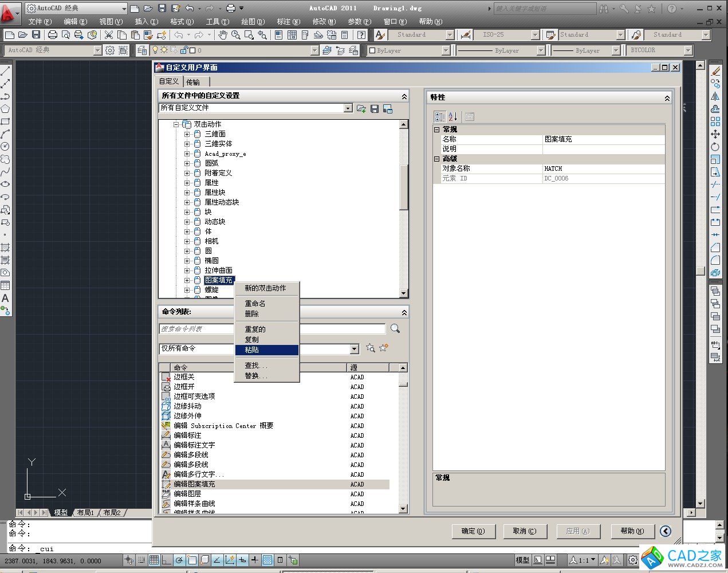
Task: Choose 粘贴 in context menu
Action: point(267,350)
